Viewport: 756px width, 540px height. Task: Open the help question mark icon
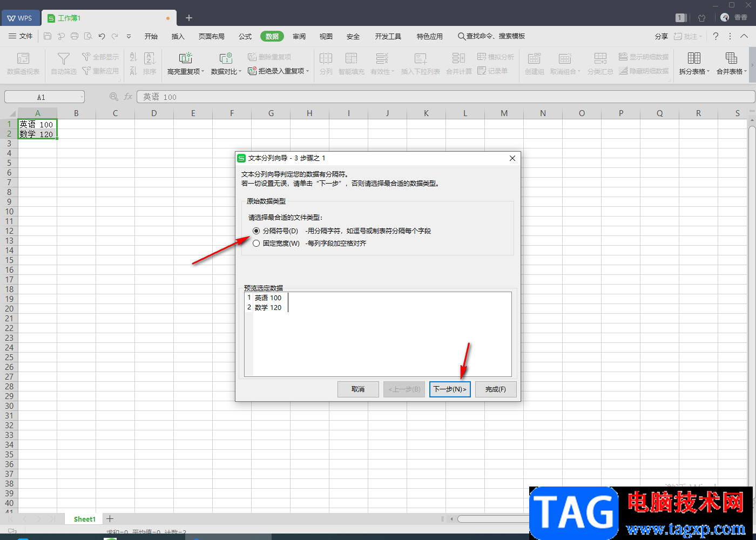click(715, 36)
